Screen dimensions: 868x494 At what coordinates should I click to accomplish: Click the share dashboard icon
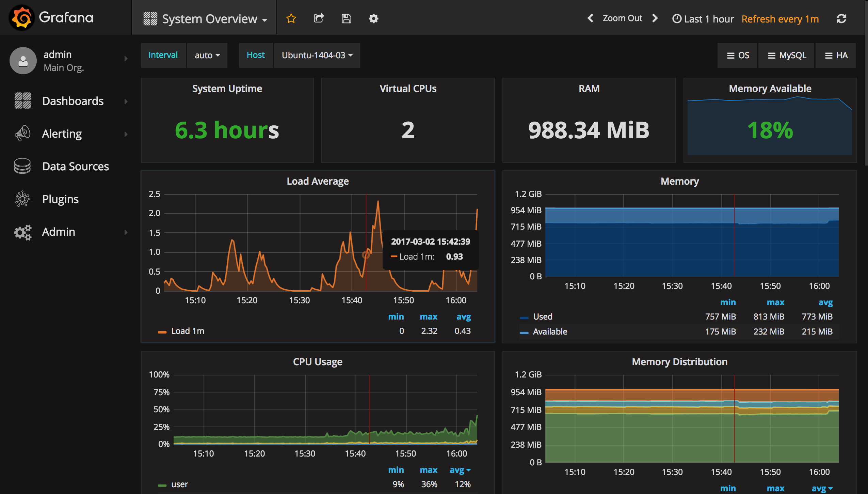318,18
